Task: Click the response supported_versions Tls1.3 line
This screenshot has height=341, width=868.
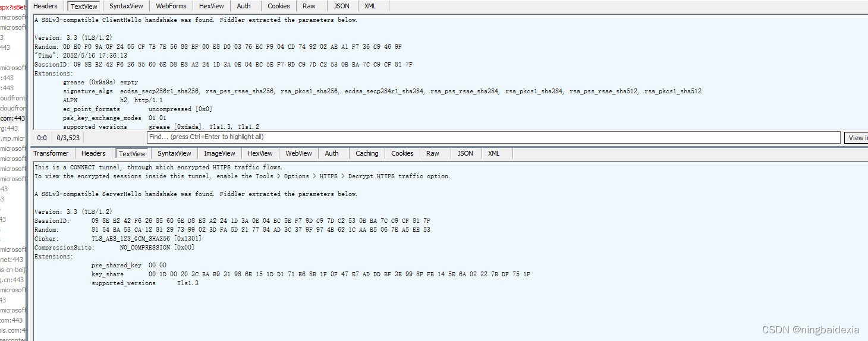Action: (x=145, y=283)
